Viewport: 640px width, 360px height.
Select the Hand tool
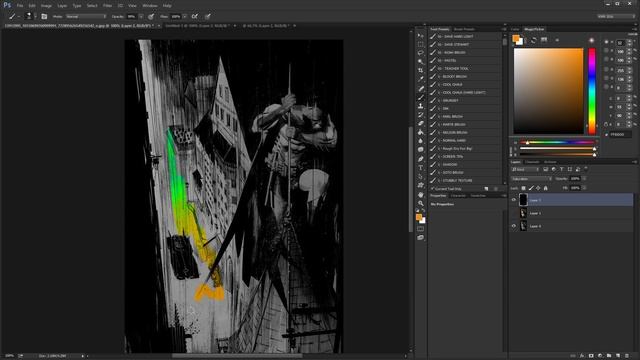(x=420, y=195)
